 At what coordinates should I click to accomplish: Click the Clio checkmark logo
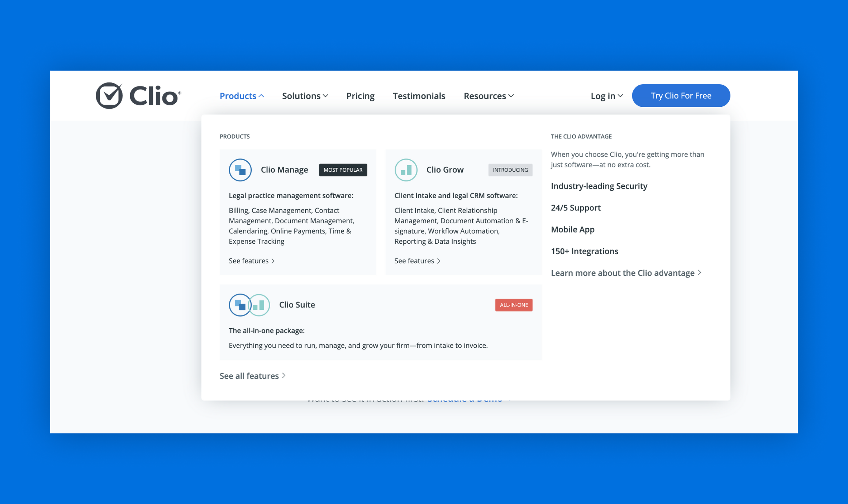click(x=138, y=95)
